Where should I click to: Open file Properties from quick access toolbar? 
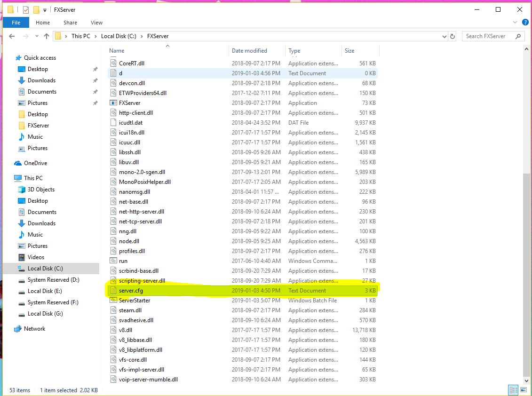click(x=25, y=9)
